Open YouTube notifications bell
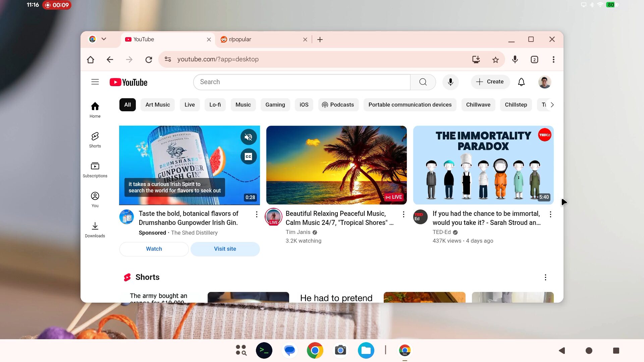This screenshot has width=644, height=362. tap(521, 82)
